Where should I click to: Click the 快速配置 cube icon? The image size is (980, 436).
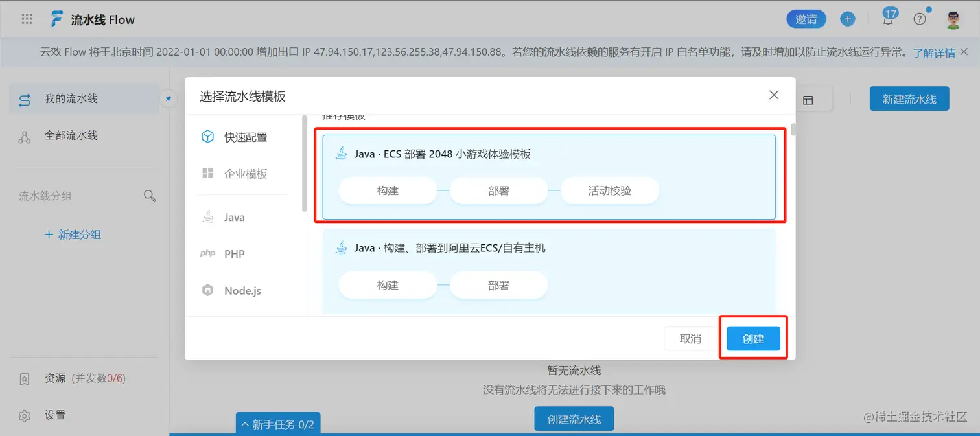click(x=207, y=137)
